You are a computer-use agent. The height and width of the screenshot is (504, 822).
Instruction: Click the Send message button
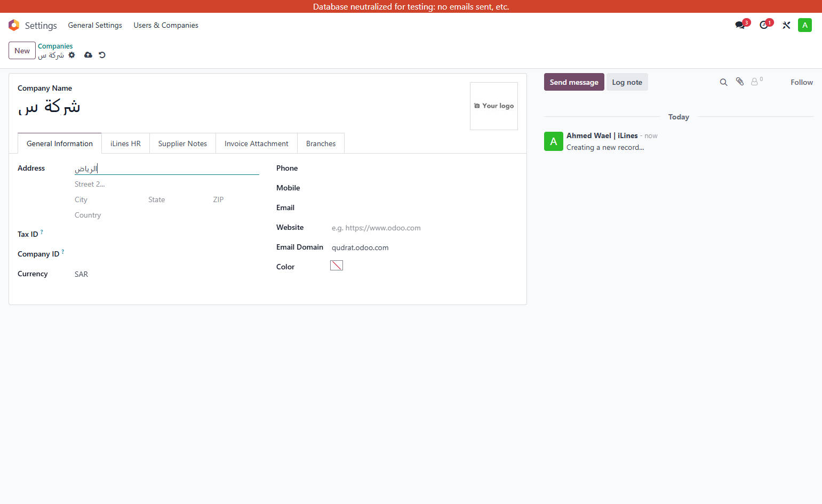tap(574, 82)
